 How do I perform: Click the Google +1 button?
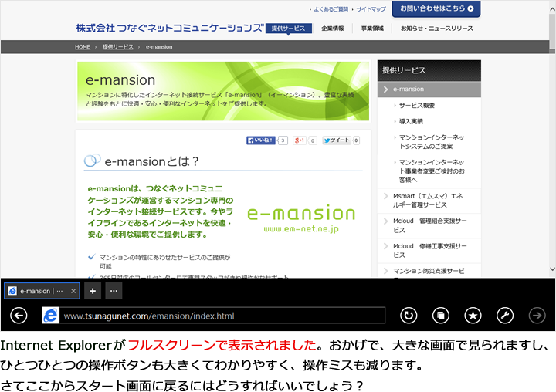tap(300, 140)
